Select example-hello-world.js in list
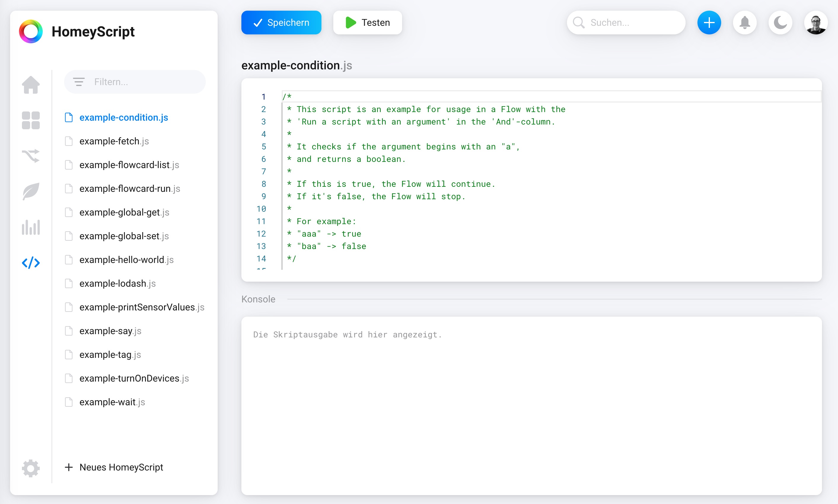The image size is (838, 504). coord(126,260)
